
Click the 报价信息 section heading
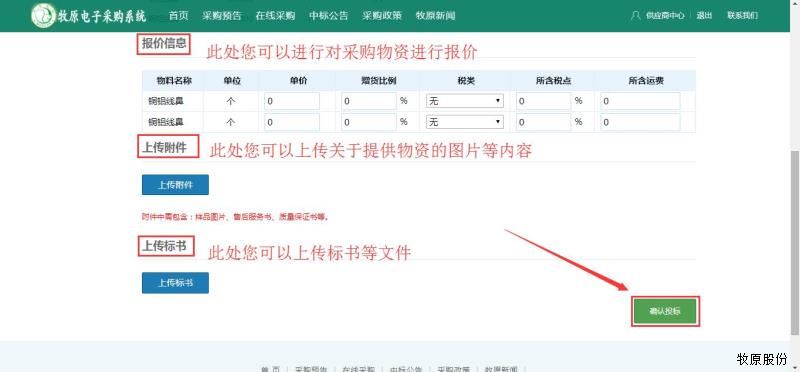click(x=164, y=44)
